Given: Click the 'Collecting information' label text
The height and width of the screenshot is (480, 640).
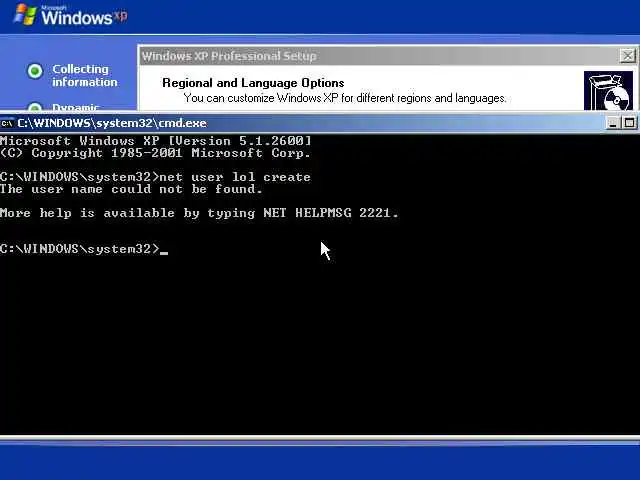Looking at the screenshot, I should [x=84, y=76].
